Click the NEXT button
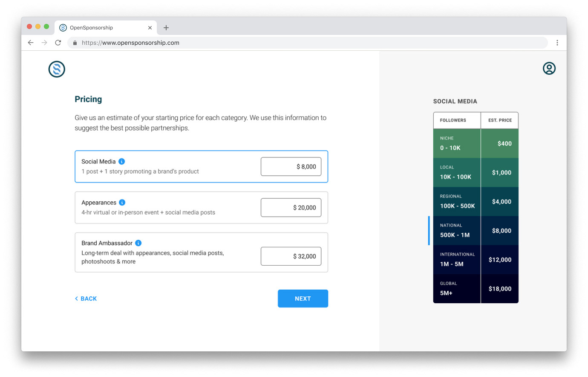Screen dimensions: 588x377 (303, 299)
